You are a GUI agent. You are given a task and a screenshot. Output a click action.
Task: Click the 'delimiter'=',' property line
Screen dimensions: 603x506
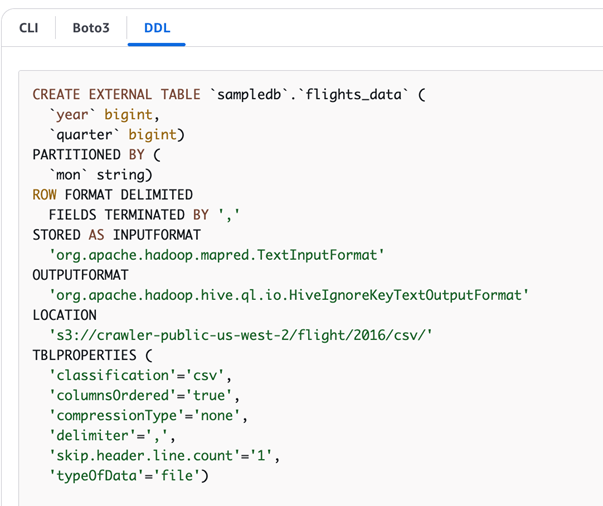pos(112,435)
